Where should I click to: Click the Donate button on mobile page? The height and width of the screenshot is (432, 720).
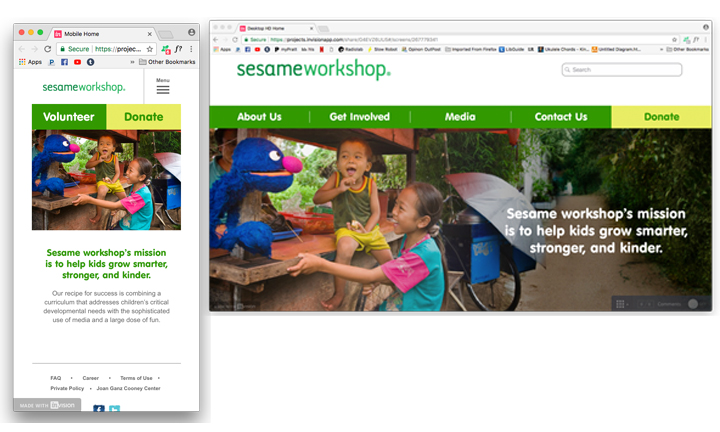tap(144, 117)
